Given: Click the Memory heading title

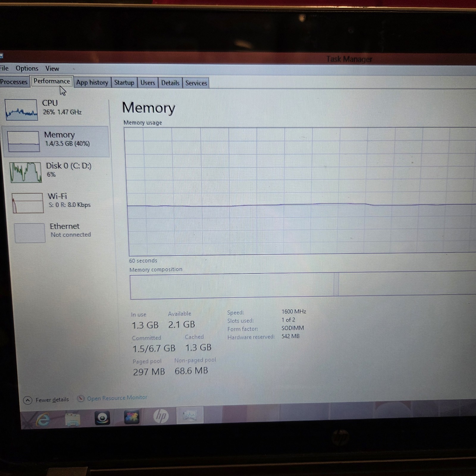Looking at the screenshot, I should [148, 108].
